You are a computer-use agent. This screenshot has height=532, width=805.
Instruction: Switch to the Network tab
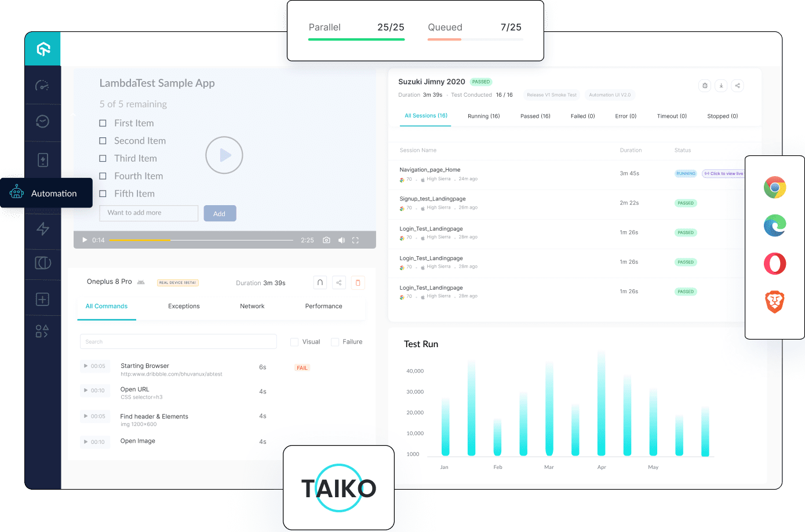[252, 306]
